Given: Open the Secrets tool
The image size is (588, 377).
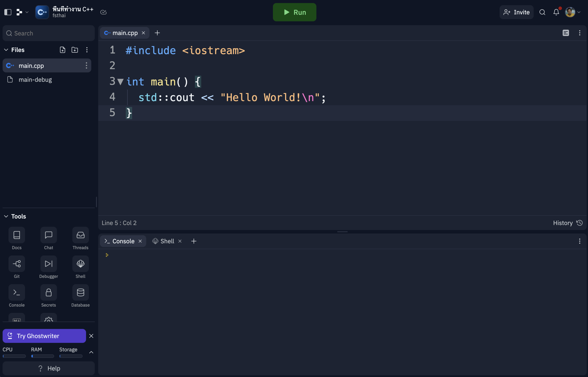Looking at the screenshot, I should [x=49, y=293].
